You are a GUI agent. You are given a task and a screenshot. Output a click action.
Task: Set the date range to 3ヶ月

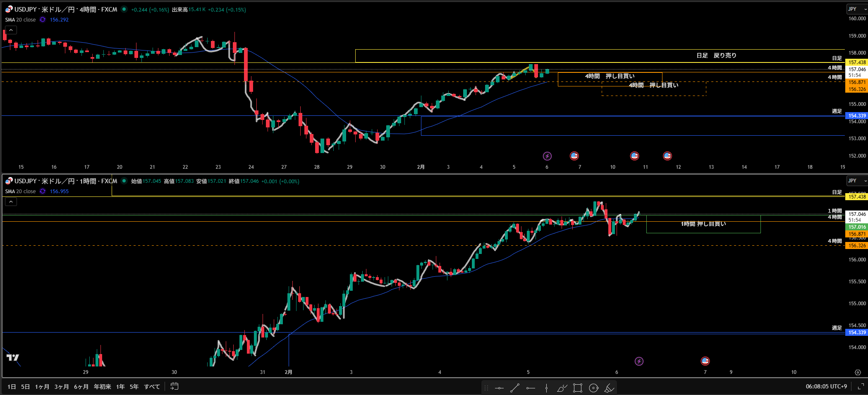[62, 387]
